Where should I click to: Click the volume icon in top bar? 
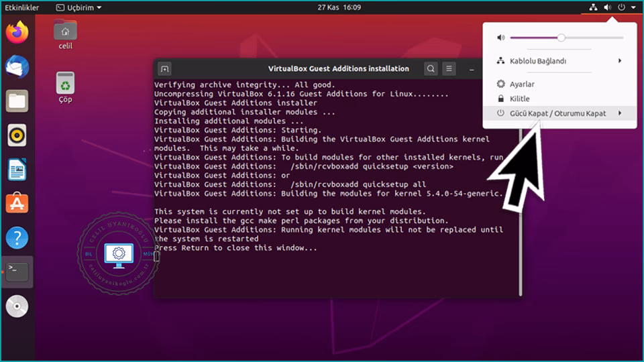point(608,7)
